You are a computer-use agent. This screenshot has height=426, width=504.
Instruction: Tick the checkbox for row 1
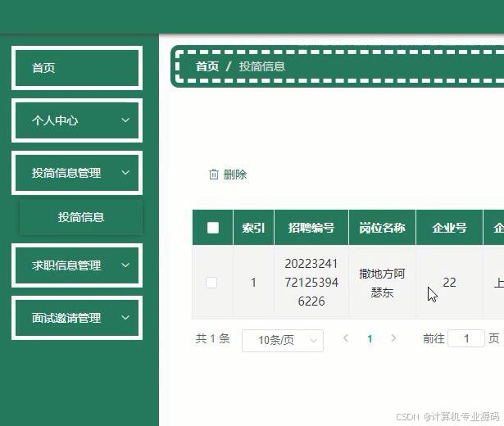[x=211, y=283]
